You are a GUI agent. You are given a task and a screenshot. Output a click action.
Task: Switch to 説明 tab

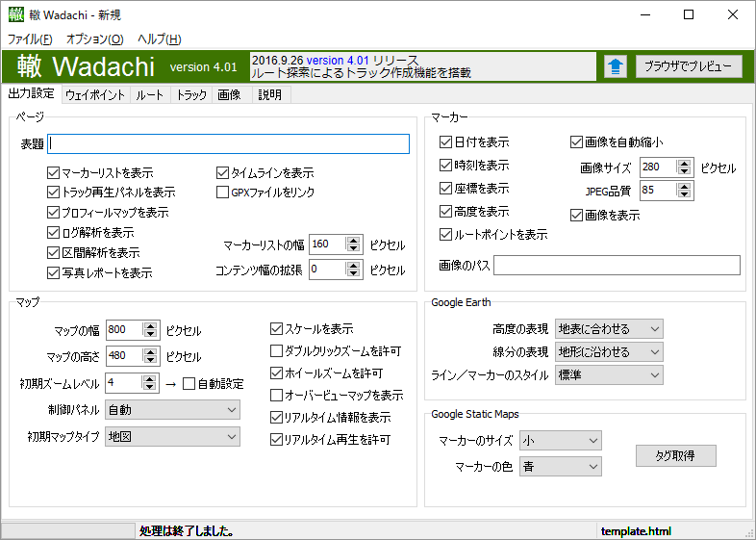point(270,94)
